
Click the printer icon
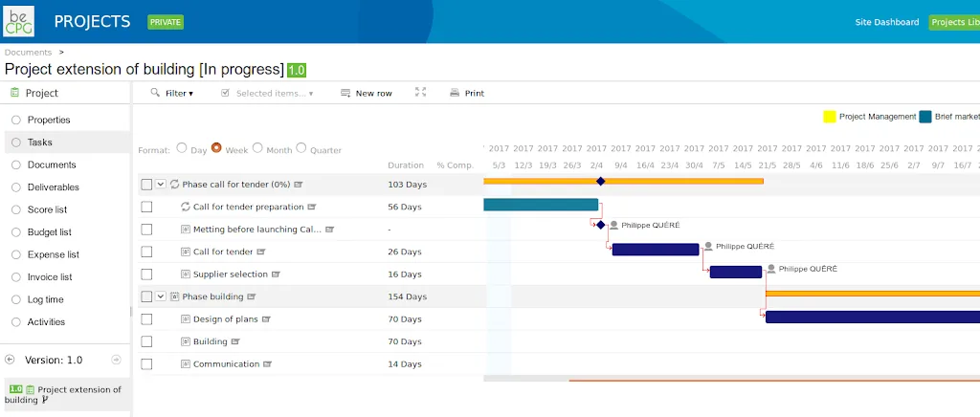(x=455, y=93)
